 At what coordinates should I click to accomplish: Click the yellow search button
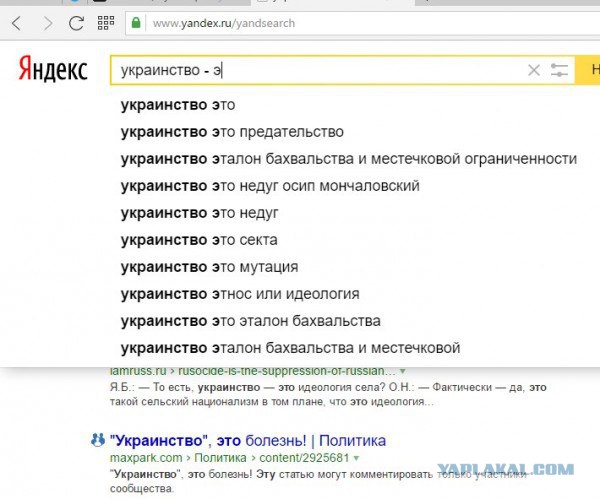coord(588,70)
